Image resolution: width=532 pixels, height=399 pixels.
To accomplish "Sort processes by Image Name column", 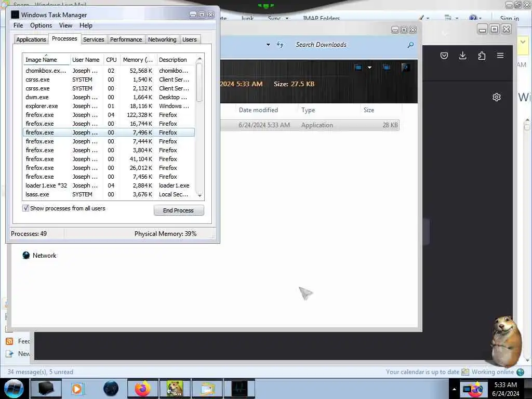I will [x=46, y=60].
